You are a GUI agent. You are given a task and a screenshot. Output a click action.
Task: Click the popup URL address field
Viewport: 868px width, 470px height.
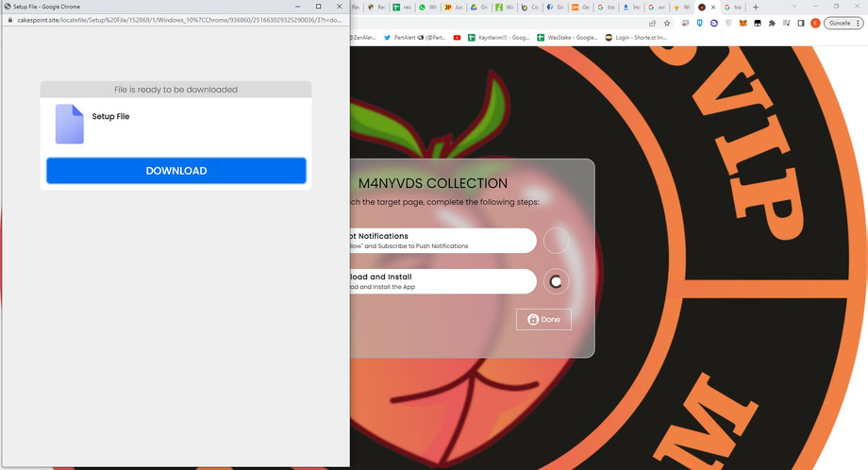179,19
